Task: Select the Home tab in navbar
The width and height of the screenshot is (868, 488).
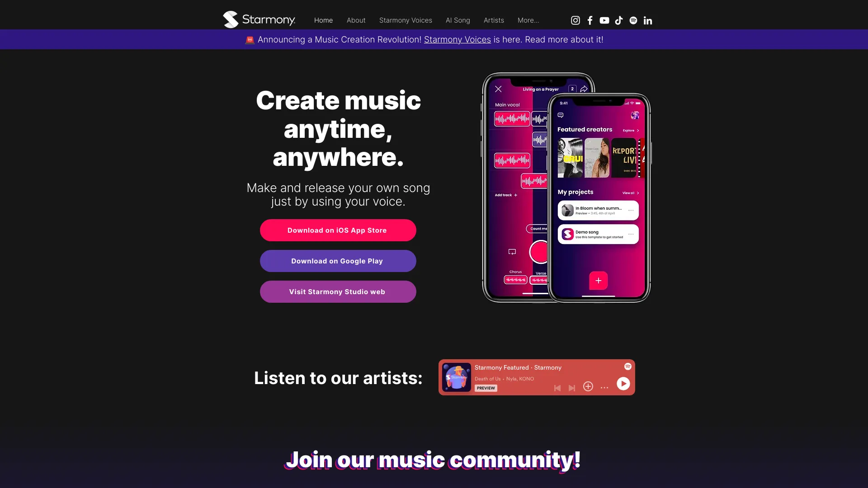Action: [x=323, y=20]
